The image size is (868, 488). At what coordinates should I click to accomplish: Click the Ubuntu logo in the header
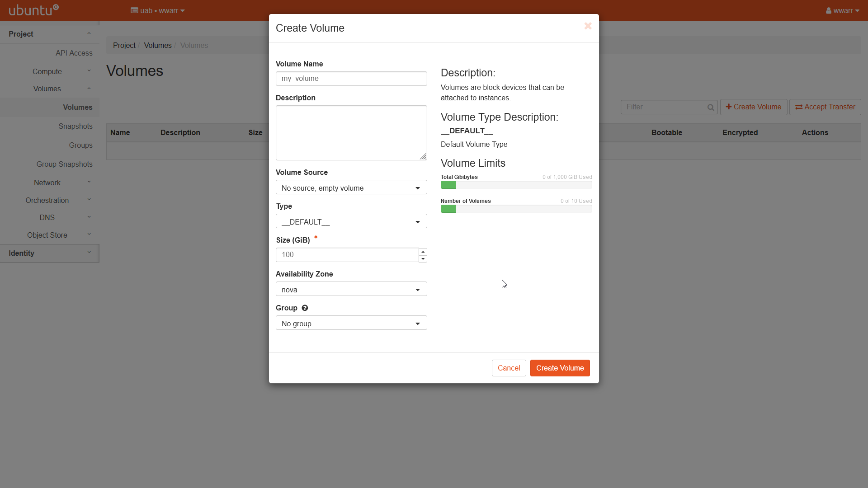point(34,10)
